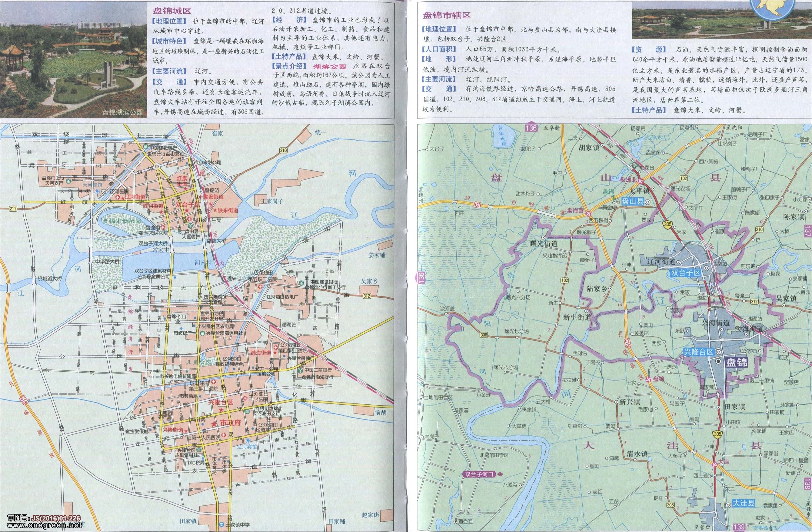Image resolution: width=812 pixels, height=532 pixels.
Task: Click the 天河宾馆 hotel icon
Action: click(x=98, y=192)
